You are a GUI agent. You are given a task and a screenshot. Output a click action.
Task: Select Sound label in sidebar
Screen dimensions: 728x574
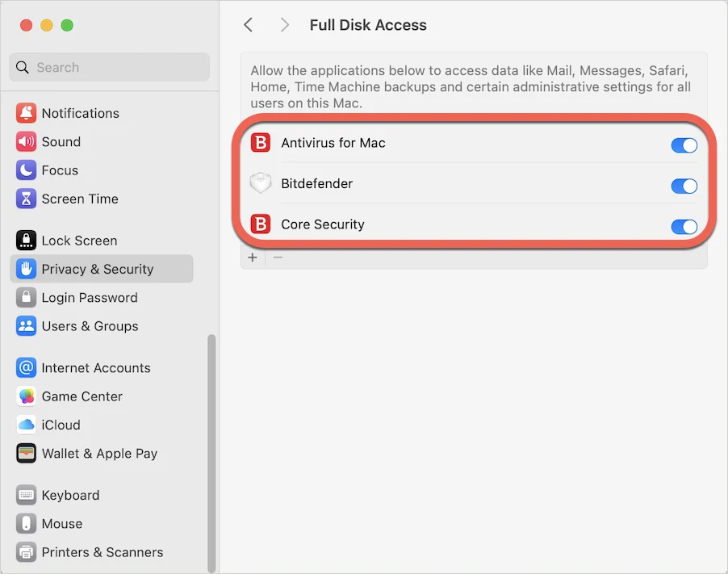61,141
